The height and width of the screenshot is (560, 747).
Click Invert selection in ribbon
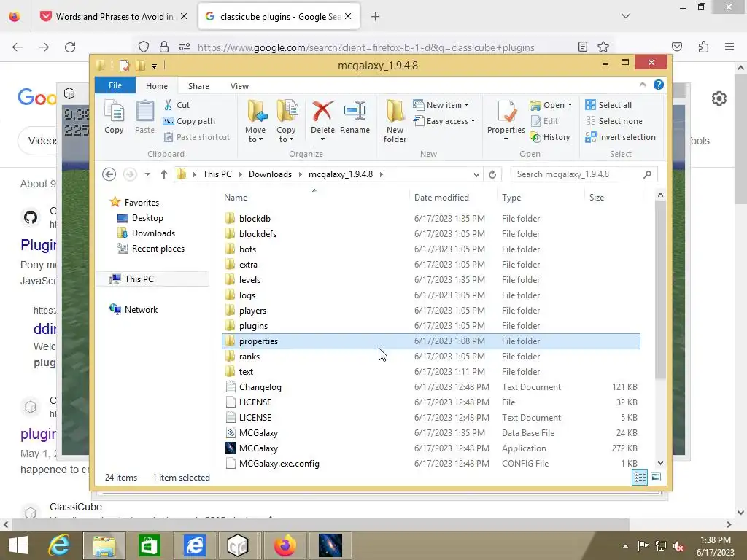(x=621, y=137)
